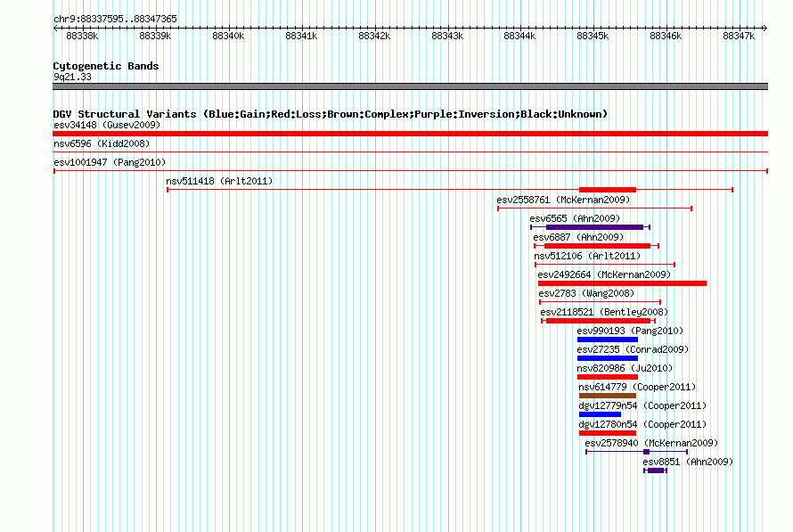Screen dimensions: 793x532
Task: Open the esv6887 (Ahn2009) label
Action: click(578, 237)
